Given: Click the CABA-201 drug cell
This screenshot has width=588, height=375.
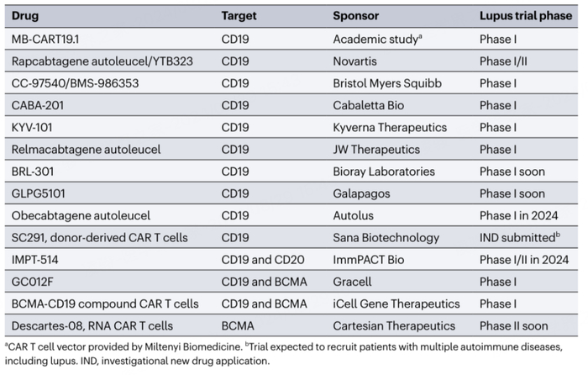Looking at the screenshot, I should 40,105.
